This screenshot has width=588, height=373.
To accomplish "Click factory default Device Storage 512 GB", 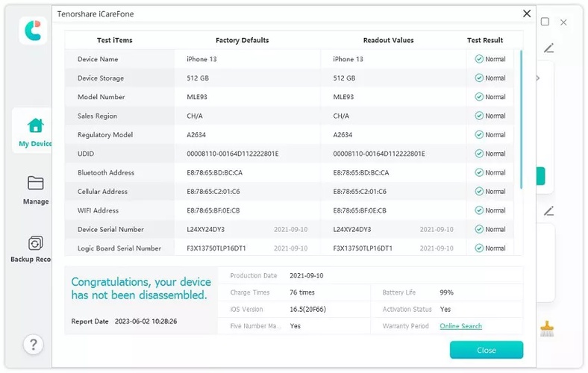I will click(x=198, y=78).
